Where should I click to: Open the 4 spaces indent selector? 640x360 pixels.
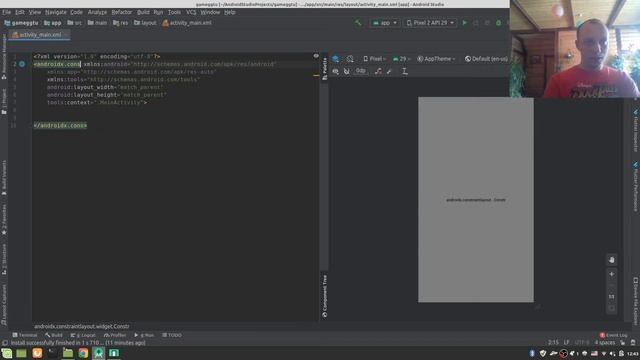pyautogui.click(x=604, y=342)
